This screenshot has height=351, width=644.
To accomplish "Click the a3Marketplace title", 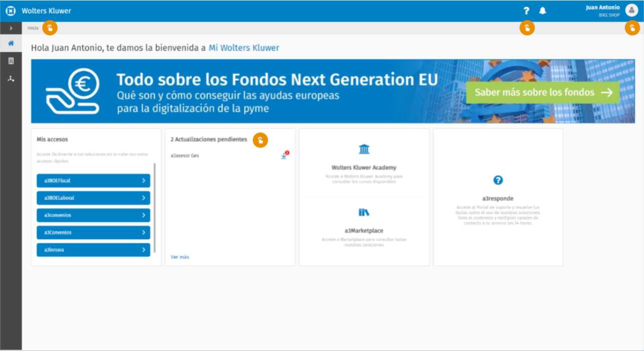I will point(364,231).
